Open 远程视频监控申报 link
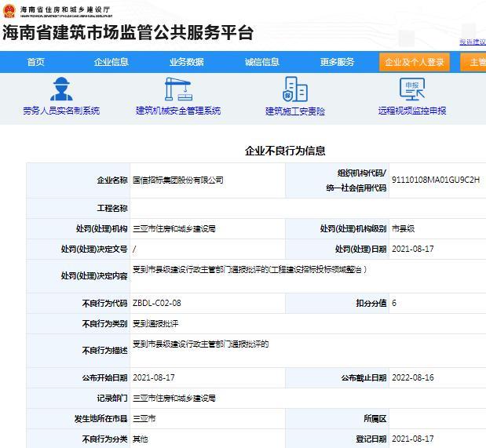Screen dimensions: 486x448 click(412, 111)
